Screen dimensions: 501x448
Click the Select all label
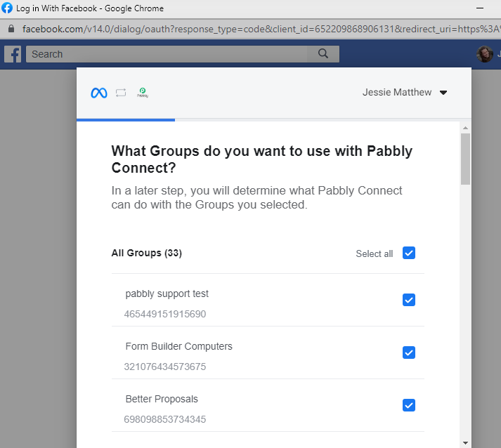374,253
